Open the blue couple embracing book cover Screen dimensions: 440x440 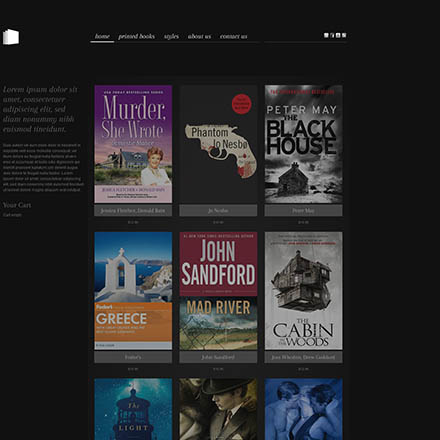pos(303,409)
